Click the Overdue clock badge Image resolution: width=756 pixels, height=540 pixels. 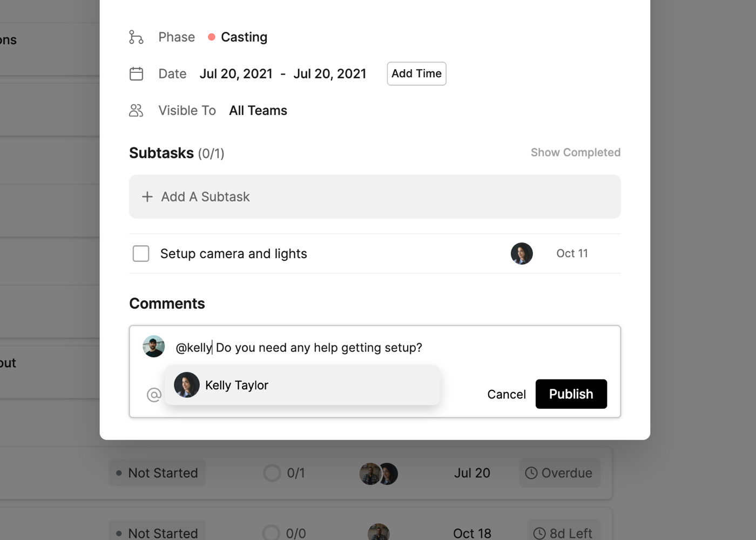(x=559, y=473)
